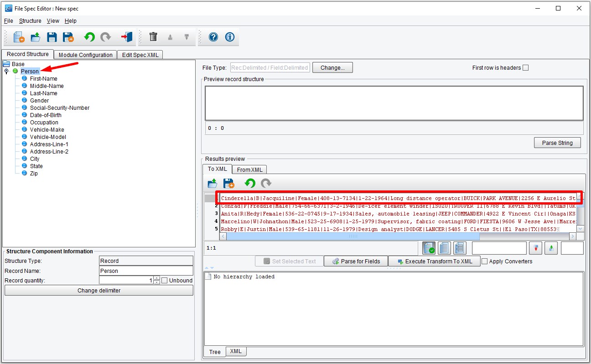Delete selected item with the trash icon
This screenshot has height=364, width=591.
click(154, 37)
